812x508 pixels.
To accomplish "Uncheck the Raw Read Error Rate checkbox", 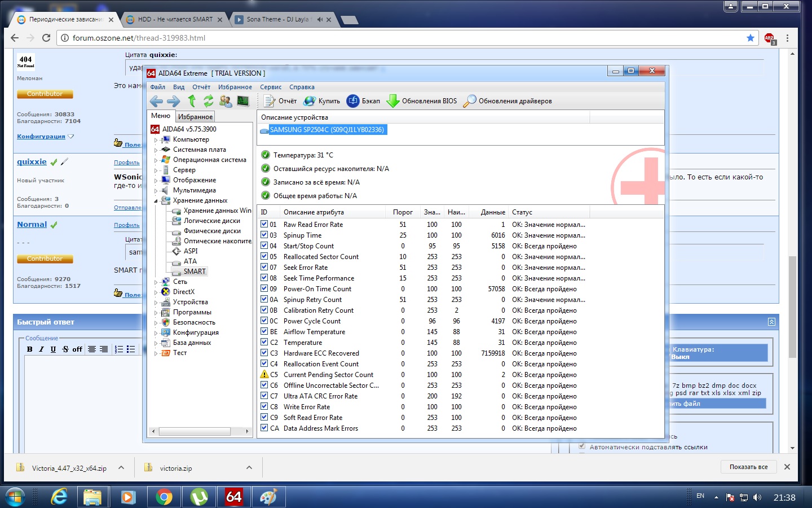I will [x=264, y=224].
